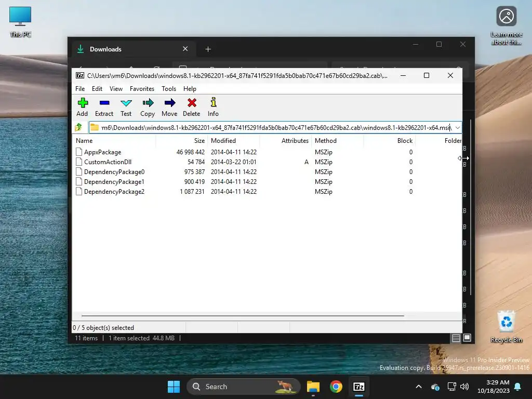Select the CustomActionDll file name
The height and width of the screenshot is (399, 532).
[x=108, y=162]
